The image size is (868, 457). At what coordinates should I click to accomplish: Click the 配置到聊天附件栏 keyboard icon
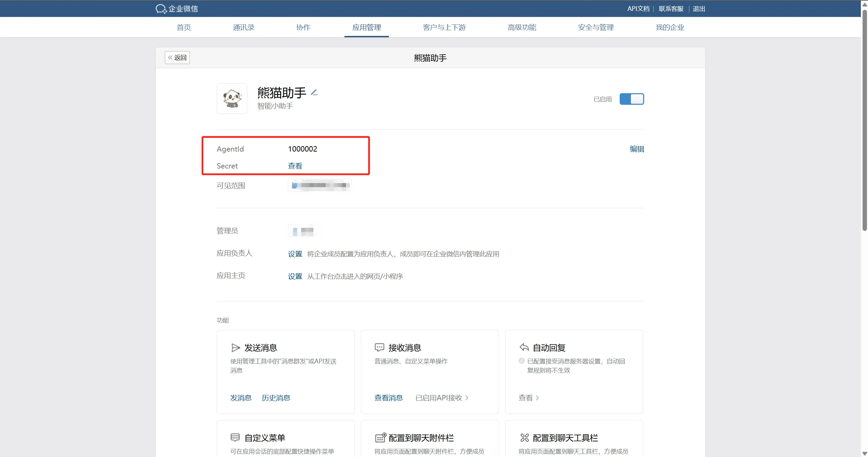click(x=380, y=438)
